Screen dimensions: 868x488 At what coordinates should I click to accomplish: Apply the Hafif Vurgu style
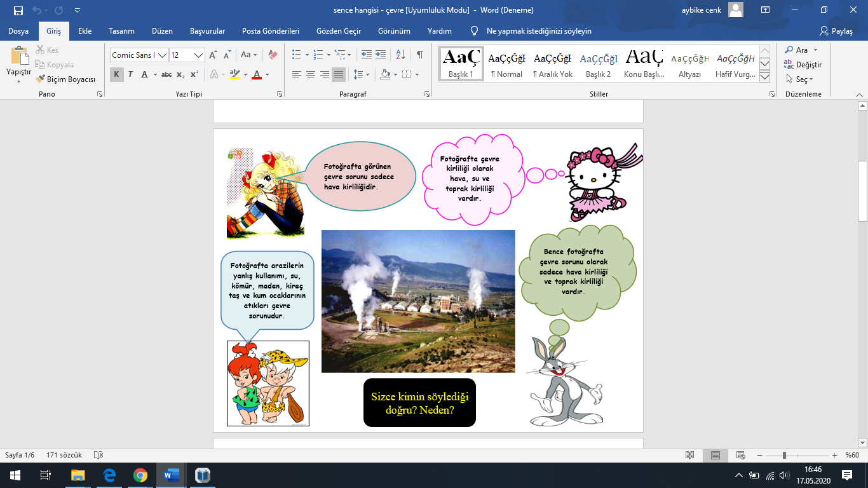click(x=736, y=64)
